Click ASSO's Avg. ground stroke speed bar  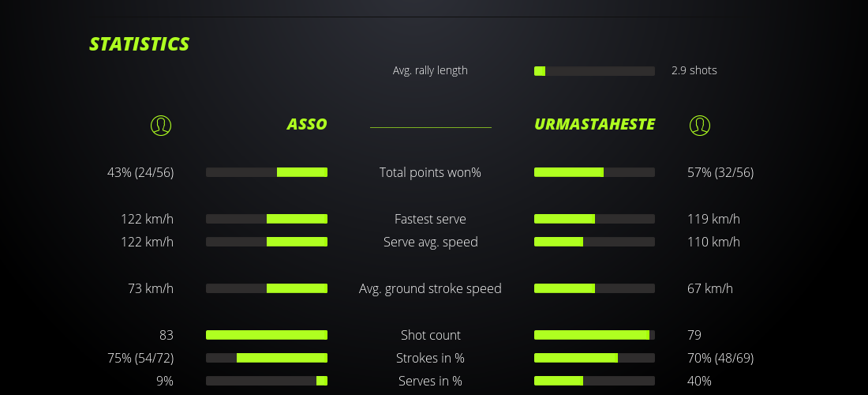267,288
